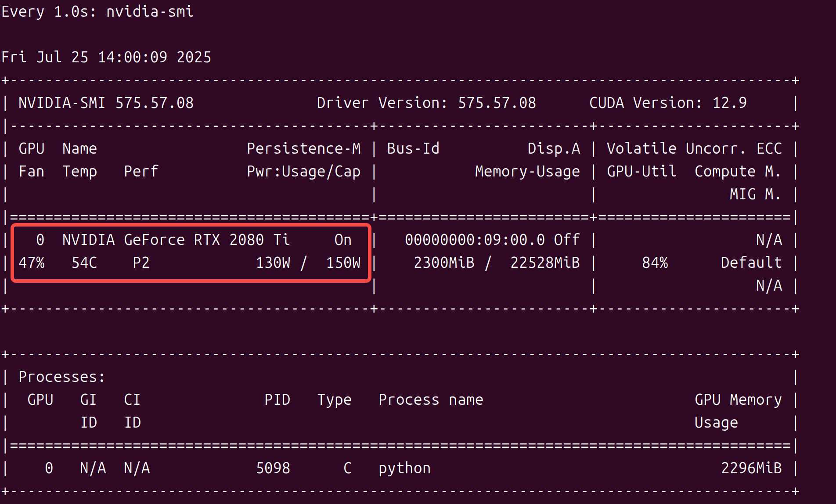Click memory used value '2300MiB'
Screen dimensions: 836x504
(444, 263)
